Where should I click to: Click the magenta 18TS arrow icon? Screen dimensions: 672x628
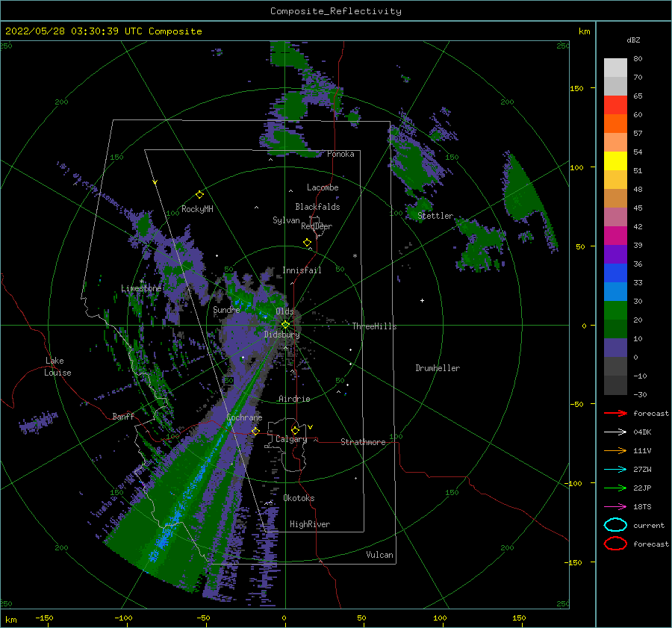pos(615,507)
